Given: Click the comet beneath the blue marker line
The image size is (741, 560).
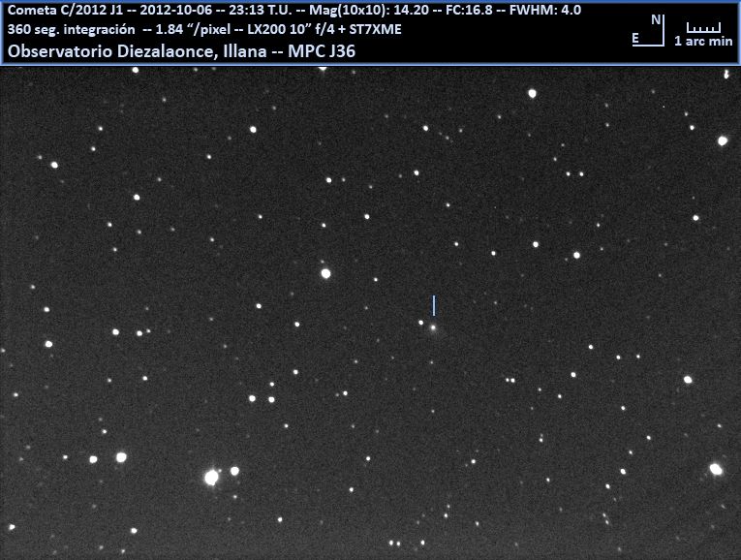Looking at the screenshot, I should (433, 327).
